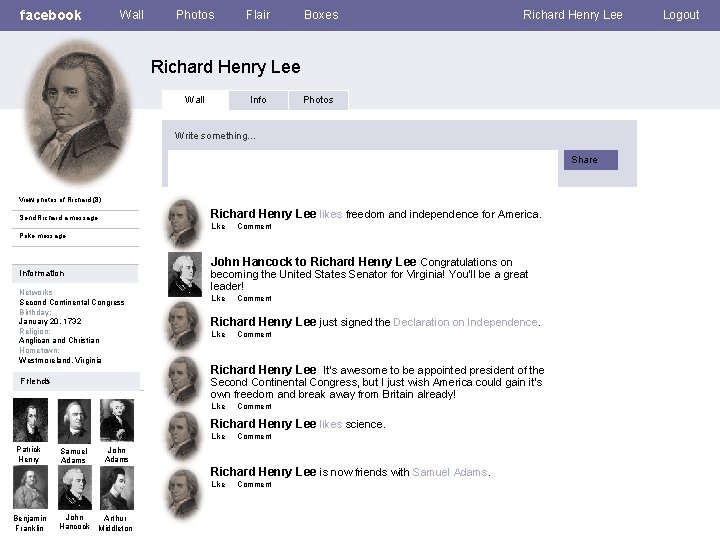Screen dimensions: 720x540
Task: Comment on the likes science post
Action: [x=254, y=436]
